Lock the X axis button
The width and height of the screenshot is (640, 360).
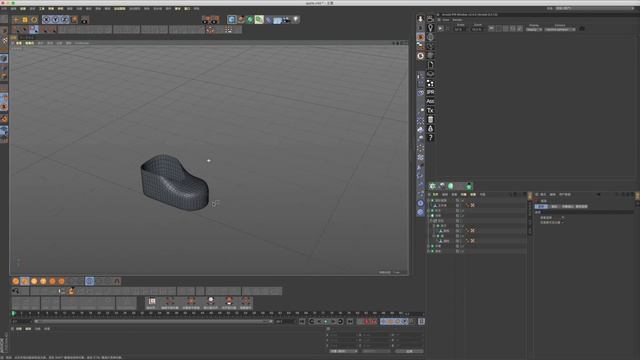click(46, 20)
